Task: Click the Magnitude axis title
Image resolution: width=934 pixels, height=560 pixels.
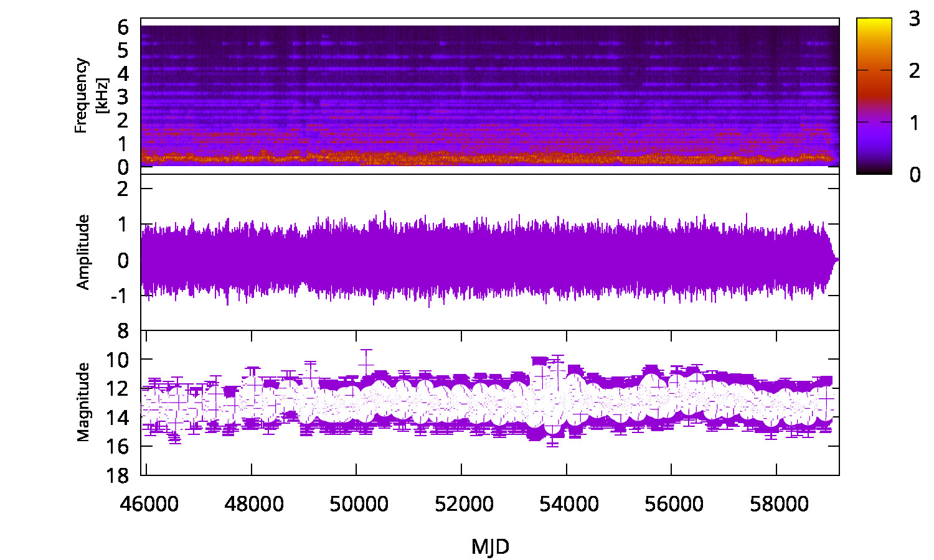Action: point(83,402)
